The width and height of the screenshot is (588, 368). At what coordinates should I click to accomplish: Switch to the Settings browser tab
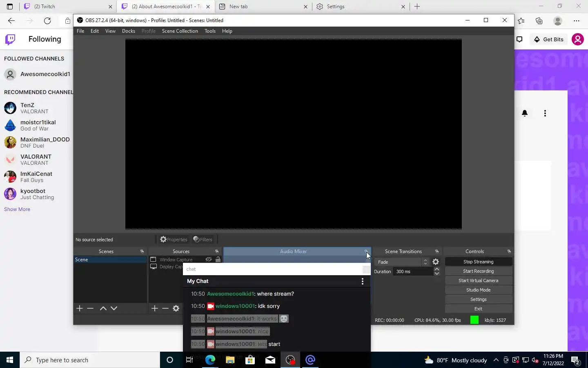(361, 7)
